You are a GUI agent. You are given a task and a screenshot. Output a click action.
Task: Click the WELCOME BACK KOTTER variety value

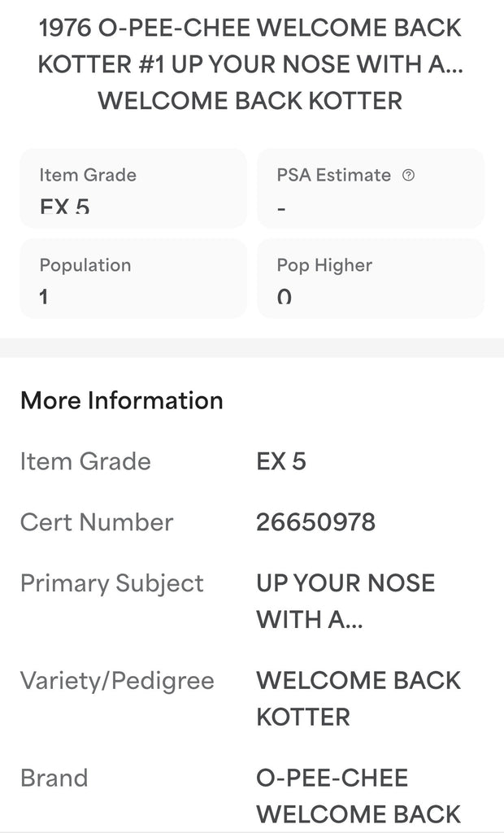coord(358,698)
